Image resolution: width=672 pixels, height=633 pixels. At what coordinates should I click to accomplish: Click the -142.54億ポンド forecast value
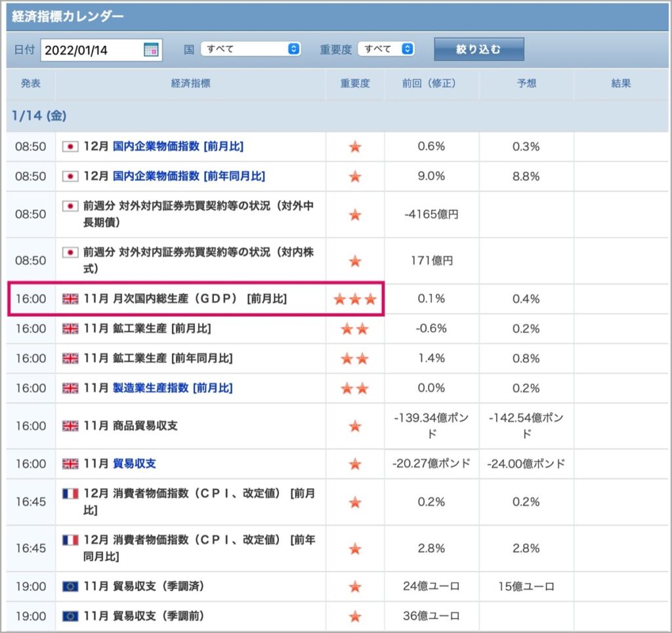(x=526, y=426)
